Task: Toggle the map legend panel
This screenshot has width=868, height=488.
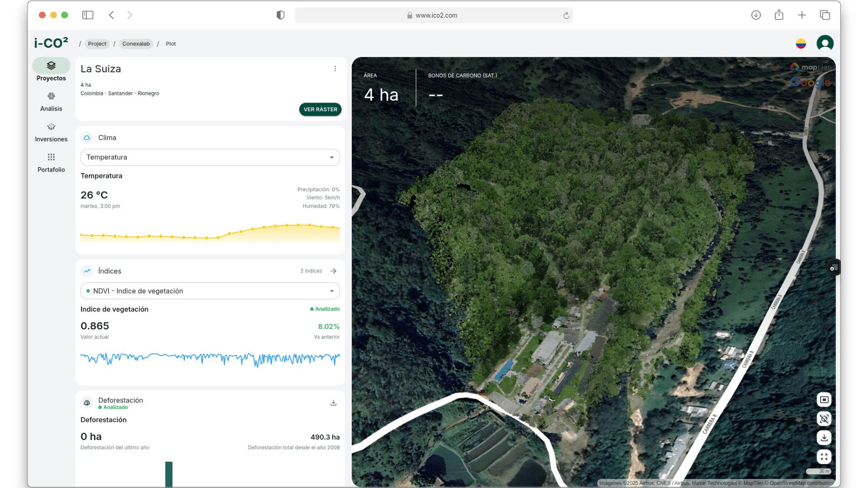Action: coord(834,268)
